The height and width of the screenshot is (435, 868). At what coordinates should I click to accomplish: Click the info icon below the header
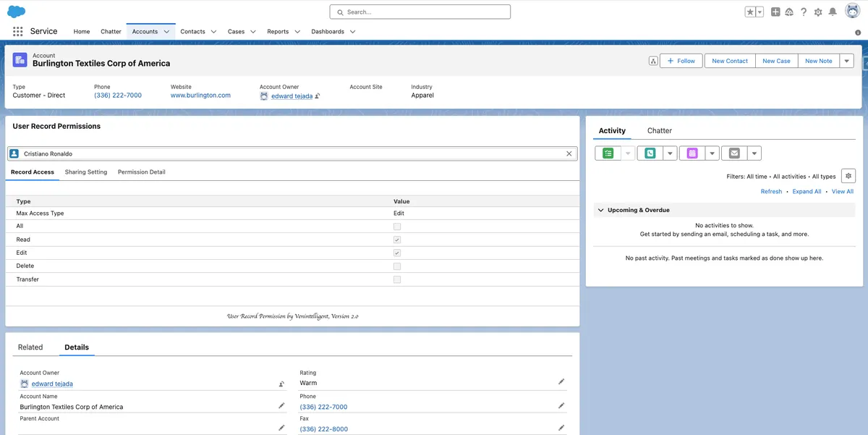(x=858, y=33)
